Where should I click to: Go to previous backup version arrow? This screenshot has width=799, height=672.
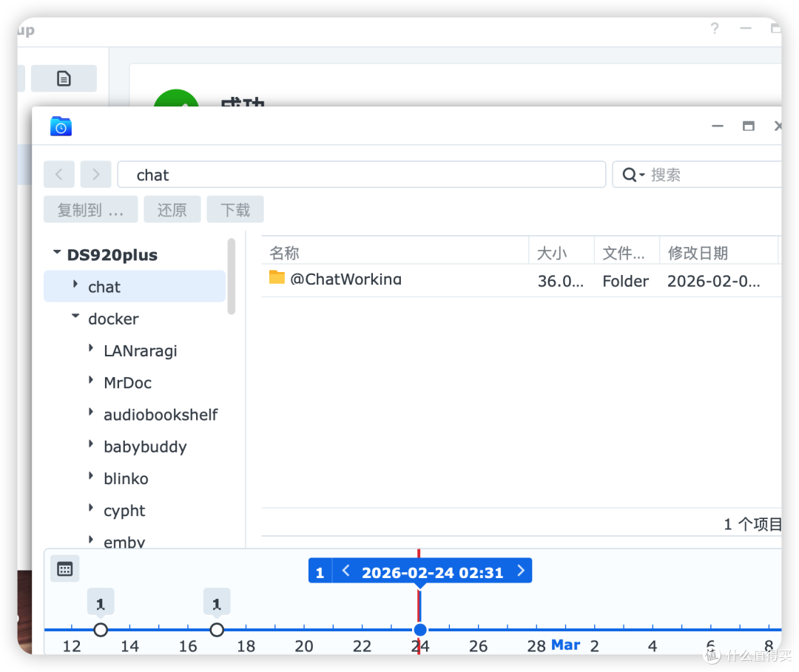pos(346,571)
